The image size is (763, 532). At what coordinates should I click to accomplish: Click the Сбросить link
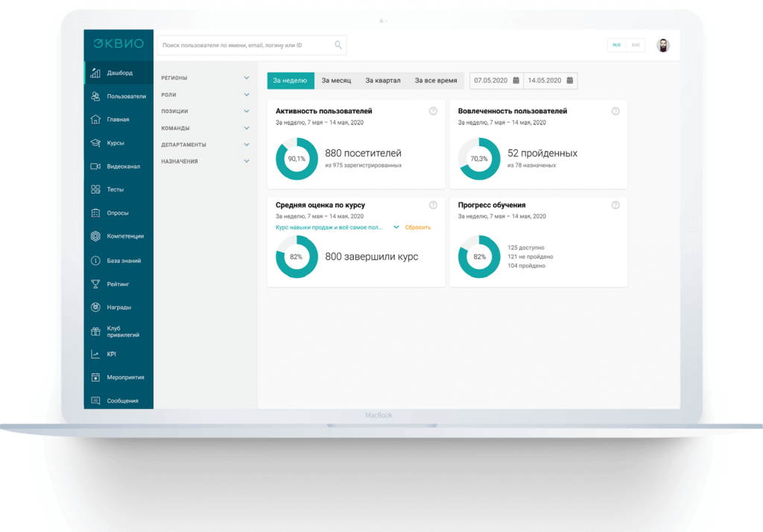point(418,227)
